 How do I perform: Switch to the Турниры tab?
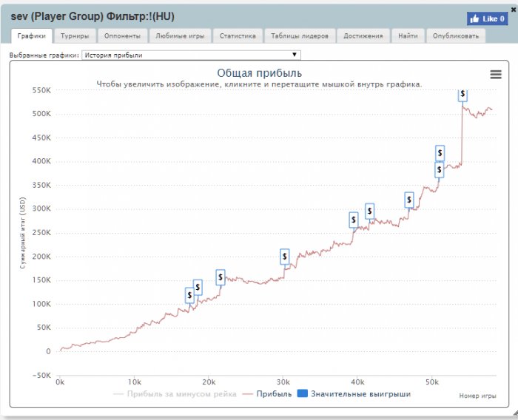(75, 35)
